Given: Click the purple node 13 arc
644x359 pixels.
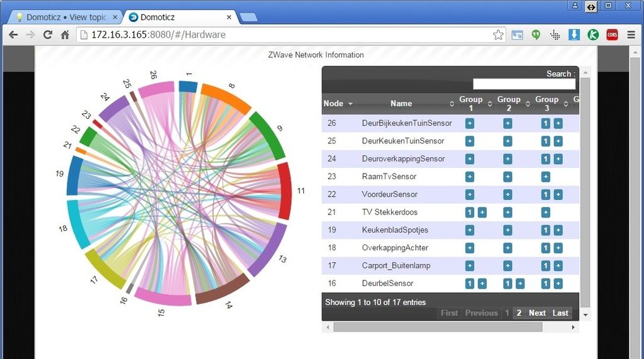Looking at the screenshot, I should click(x=269, y=250).
